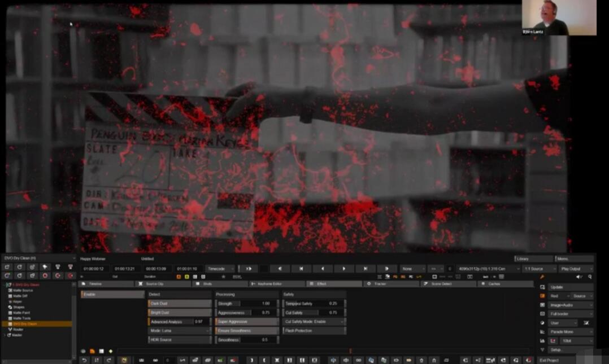This screenshot has width=609, height=364.
Task: Switch to the Source Clip tab
Action: click(163, 284)
